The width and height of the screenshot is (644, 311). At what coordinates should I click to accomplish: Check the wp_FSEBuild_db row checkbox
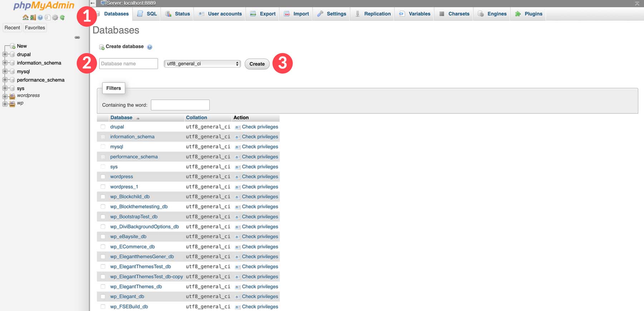click(103, 306)
